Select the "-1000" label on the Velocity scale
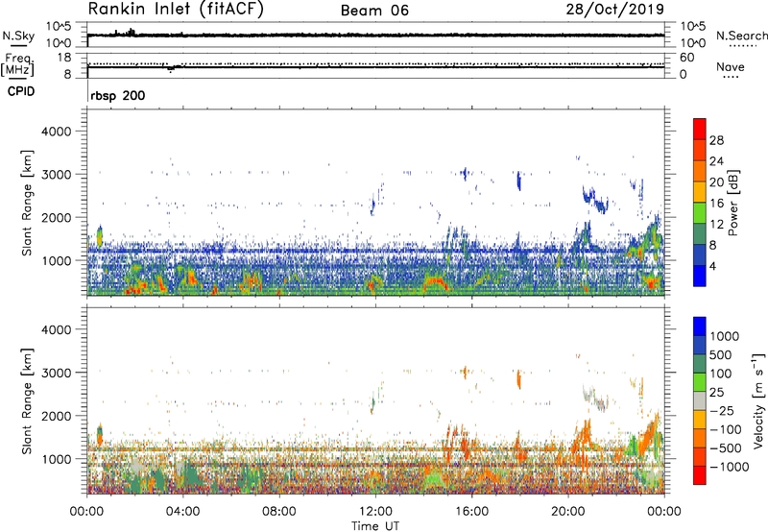The height and width of the screenshot is (532, 768). coord(730,467)
